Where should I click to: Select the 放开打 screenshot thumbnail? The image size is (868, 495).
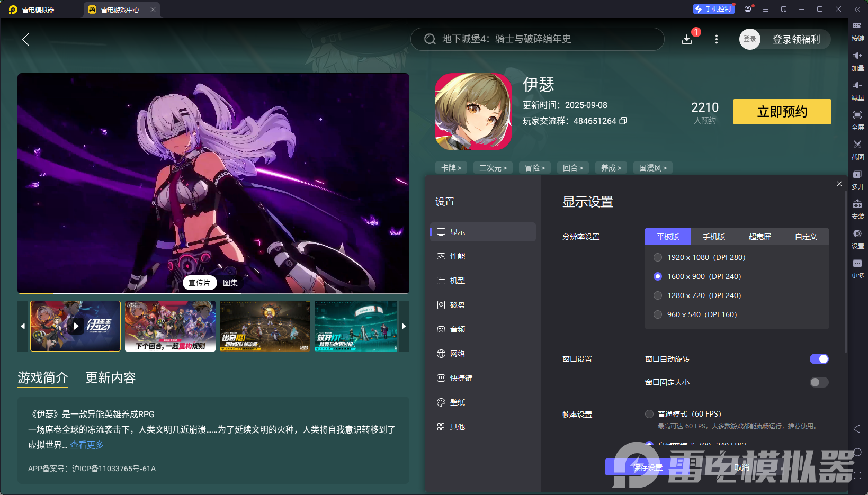356,326
